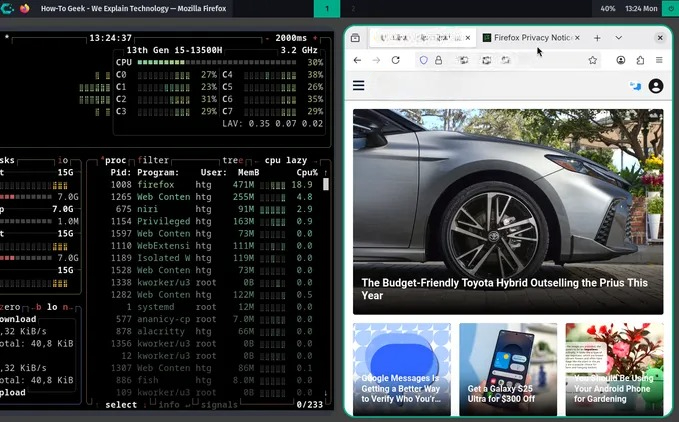Click the Firefox icon in the top bar
Screen dimensions: 679x422
[x=25, y=8]
